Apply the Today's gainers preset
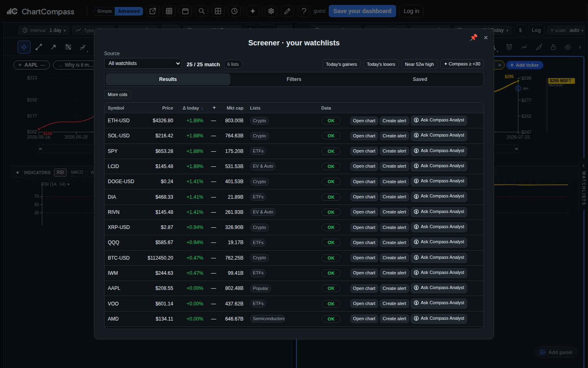Image resolution: width=588 pixels, height=368 pixels. [x=341, y=64]
